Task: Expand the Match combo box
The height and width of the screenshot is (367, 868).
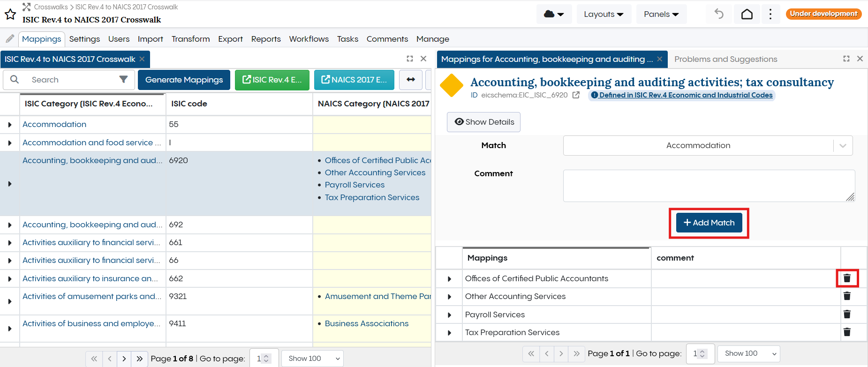Action: [843, 146]
